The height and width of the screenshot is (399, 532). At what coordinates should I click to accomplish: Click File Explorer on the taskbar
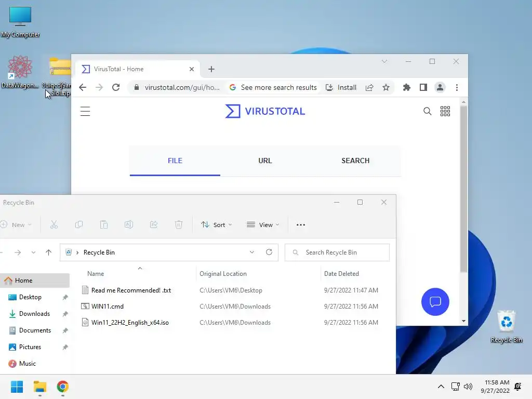[39, 387]
